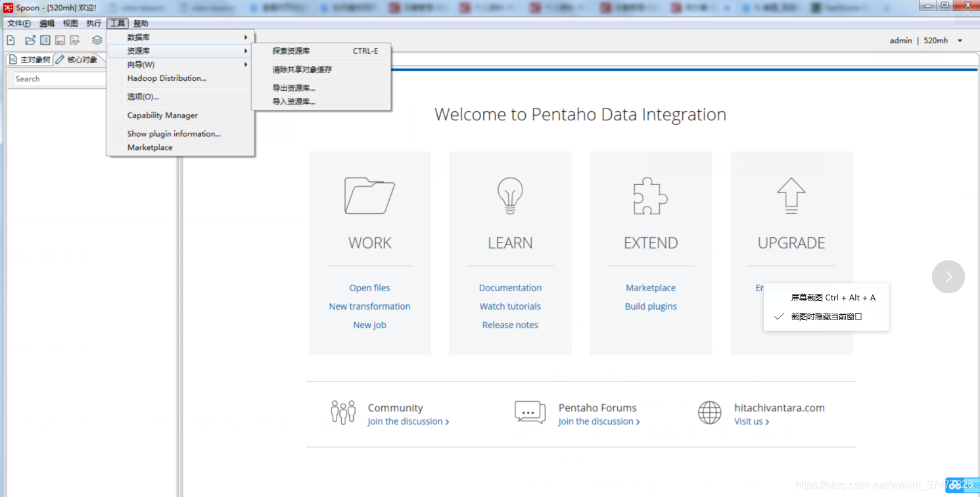Select 探索资源库 from submenu
980x497 pixels.
(321, 51)
